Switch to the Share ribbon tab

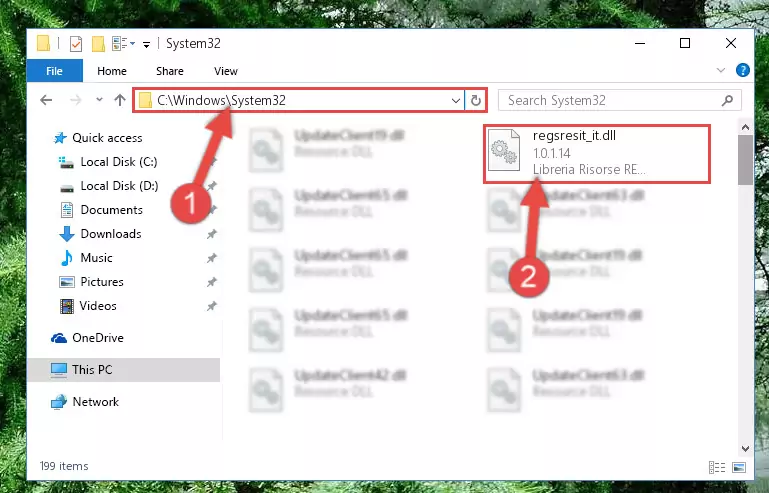pos(170,71)
